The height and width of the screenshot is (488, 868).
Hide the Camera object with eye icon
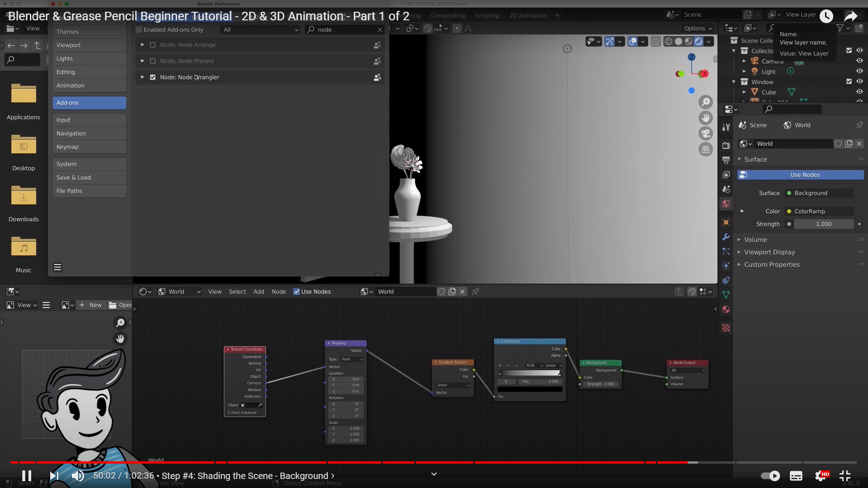pyautogui.click(x=859, y=61)
